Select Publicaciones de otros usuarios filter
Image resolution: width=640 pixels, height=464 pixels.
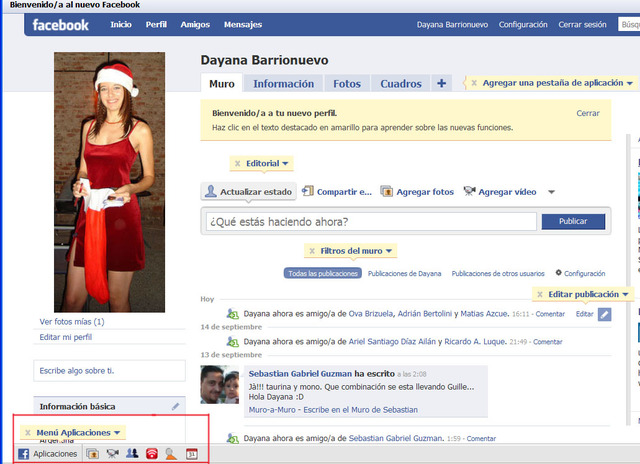(498, 273)
